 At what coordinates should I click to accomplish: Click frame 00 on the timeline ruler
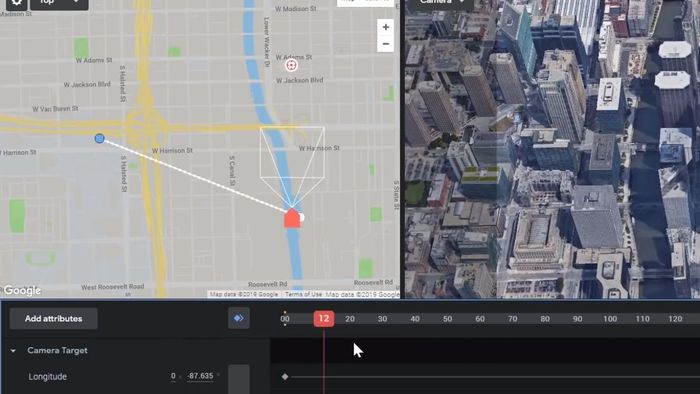click(x=285, y=319)
